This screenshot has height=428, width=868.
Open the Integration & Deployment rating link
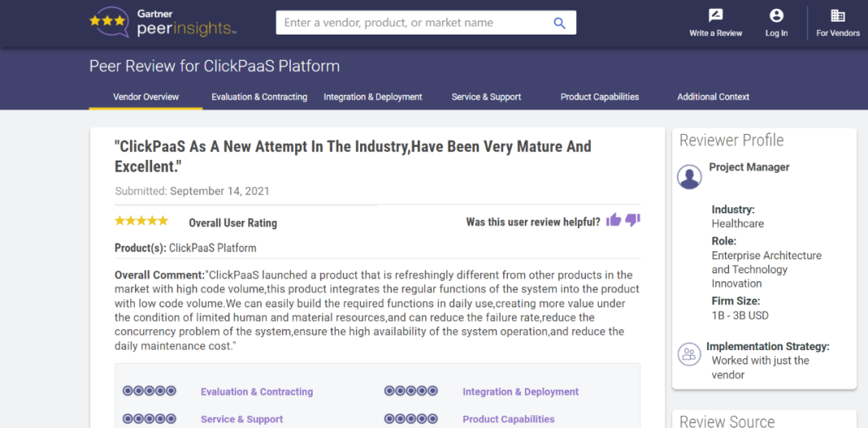coord(520,392)
